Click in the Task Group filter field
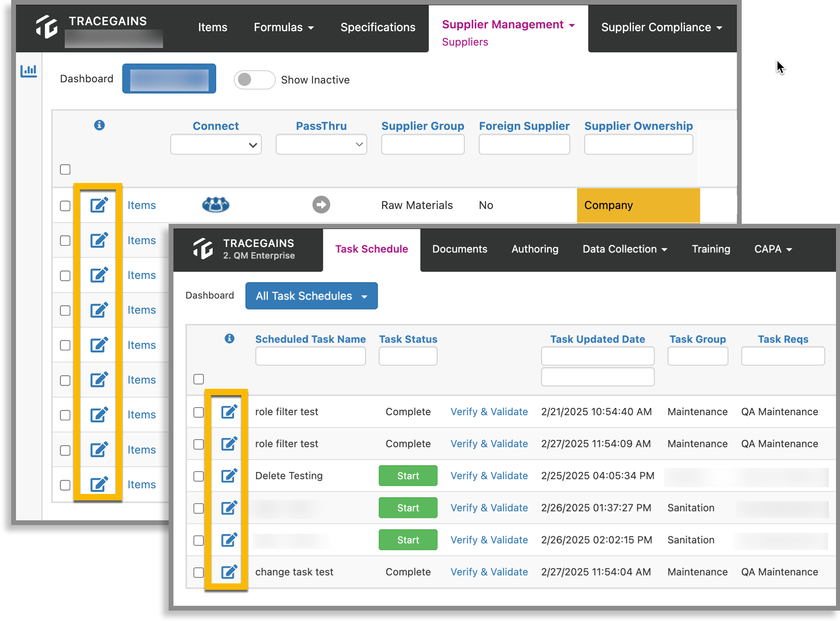The image size is (840, 621). click(x=698, y=356)
